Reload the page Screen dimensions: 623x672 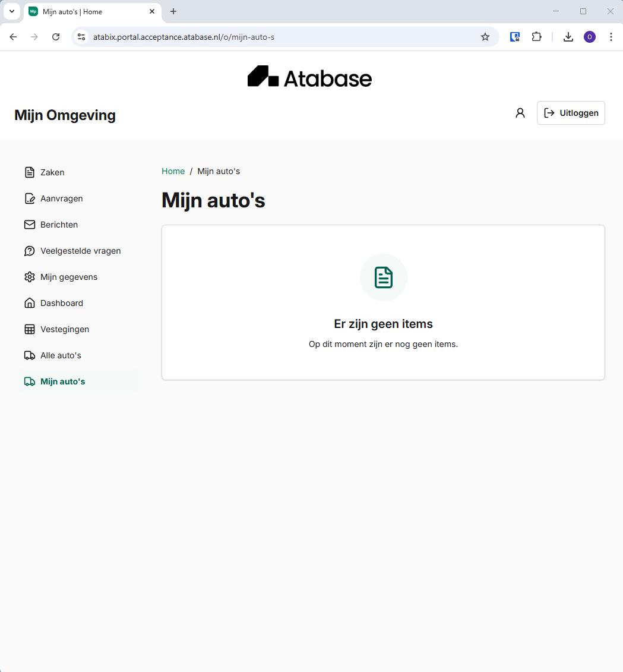pyautogui.click(x=56, y=37)
